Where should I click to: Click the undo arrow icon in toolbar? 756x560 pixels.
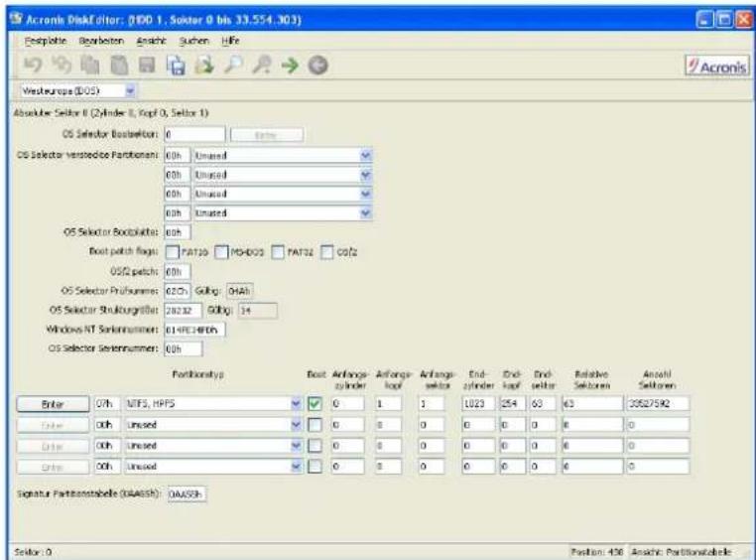pyautogui.click(x=34, y=66)
